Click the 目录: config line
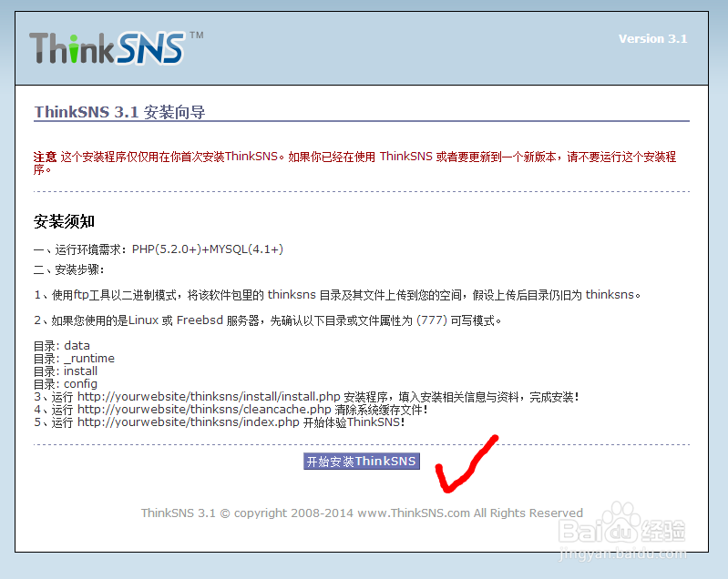This screenshot has height=579, width=728. (66, 383)
